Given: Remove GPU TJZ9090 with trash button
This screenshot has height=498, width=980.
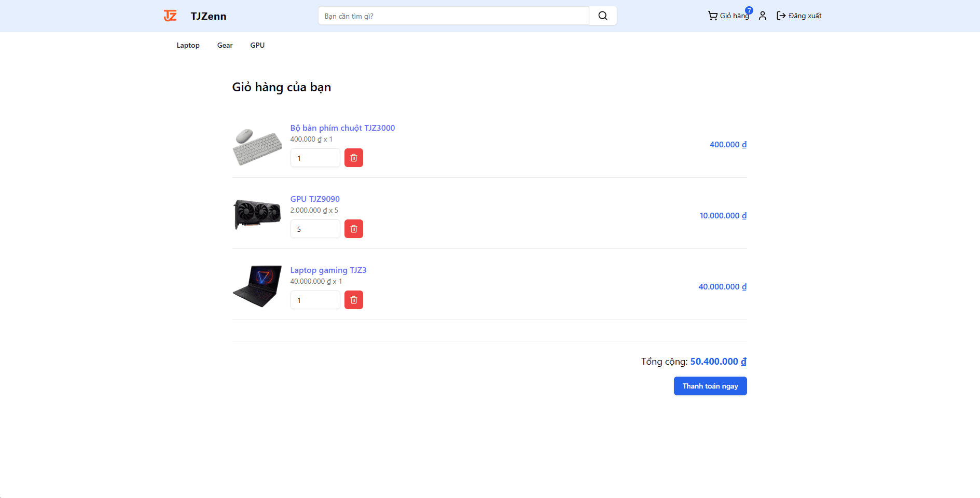Looking at the screenshot, I should (x=353, y=229).
